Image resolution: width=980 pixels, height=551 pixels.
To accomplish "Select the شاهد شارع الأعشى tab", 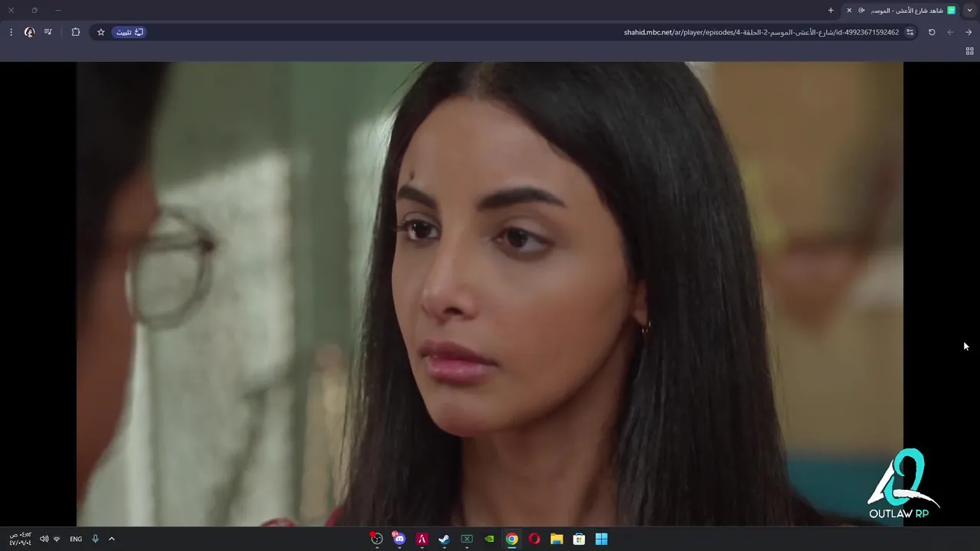I will coord(900,10).
